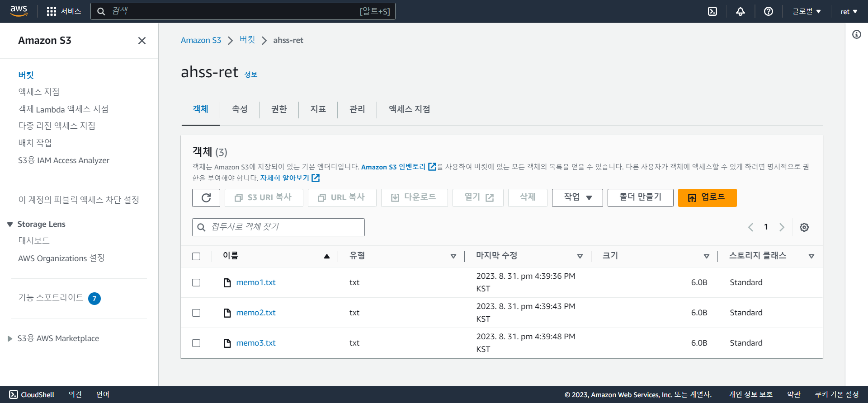Open the 글로벌 region dropdown
Screen dimensions: 868x403
point(807,11)
